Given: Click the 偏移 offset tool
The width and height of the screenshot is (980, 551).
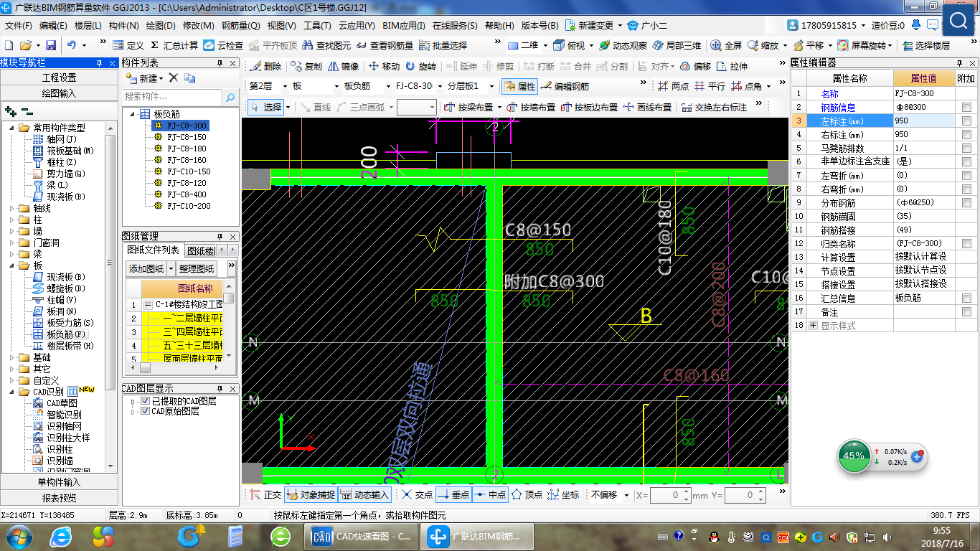Looking at the screenshot, I should click(x=695, y=66).
